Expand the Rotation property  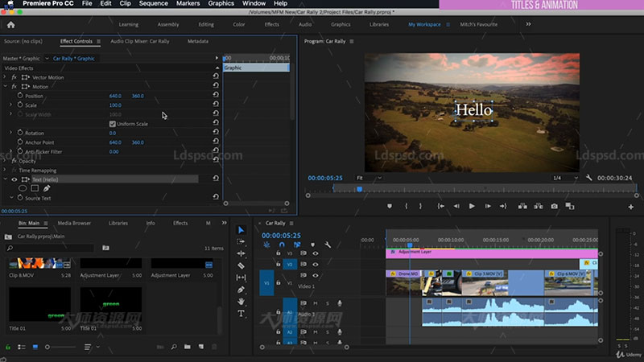pos(11,133)
